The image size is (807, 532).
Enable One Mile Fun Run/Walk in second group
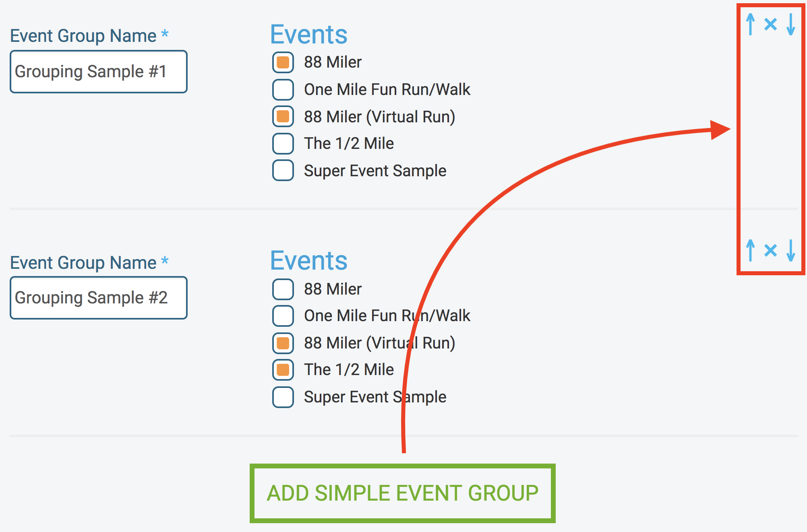point(283,316)
